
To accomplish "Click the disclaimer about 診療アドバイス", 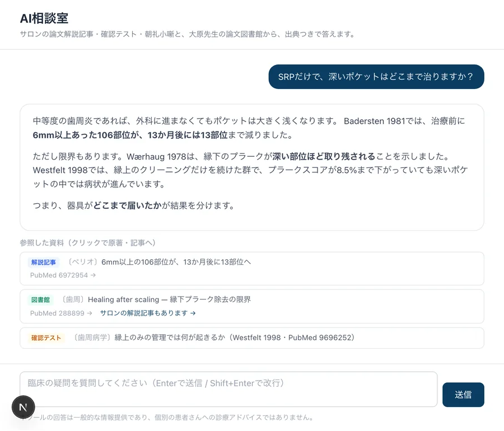I will [166, 418].
